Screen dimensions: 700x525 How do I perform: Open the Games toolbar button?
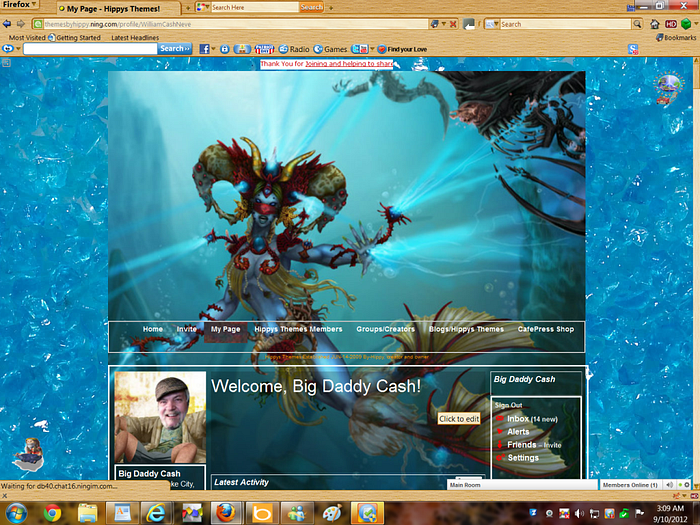330,48
